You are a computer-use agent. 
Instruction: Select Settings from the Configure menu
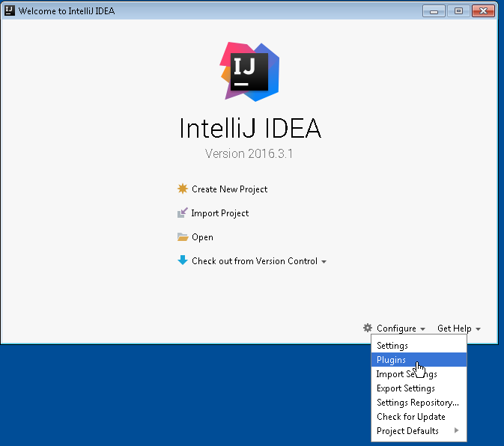click(419, 346)
